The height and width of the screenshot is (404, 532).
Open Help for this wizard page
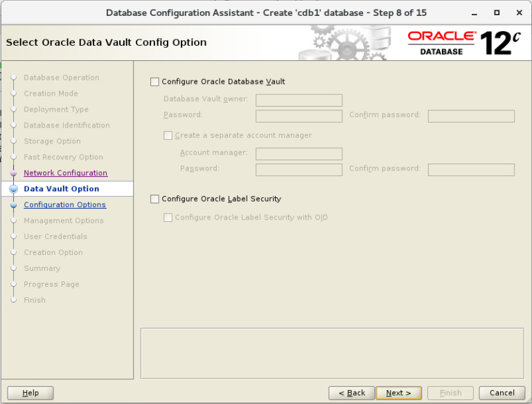[30, 393]
